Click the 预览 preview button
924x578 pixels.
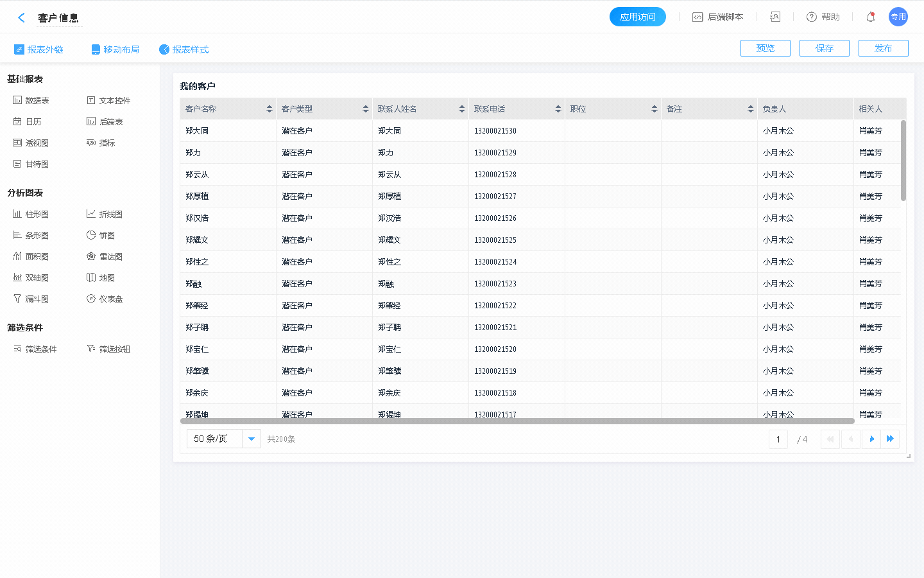click(765, 48)
